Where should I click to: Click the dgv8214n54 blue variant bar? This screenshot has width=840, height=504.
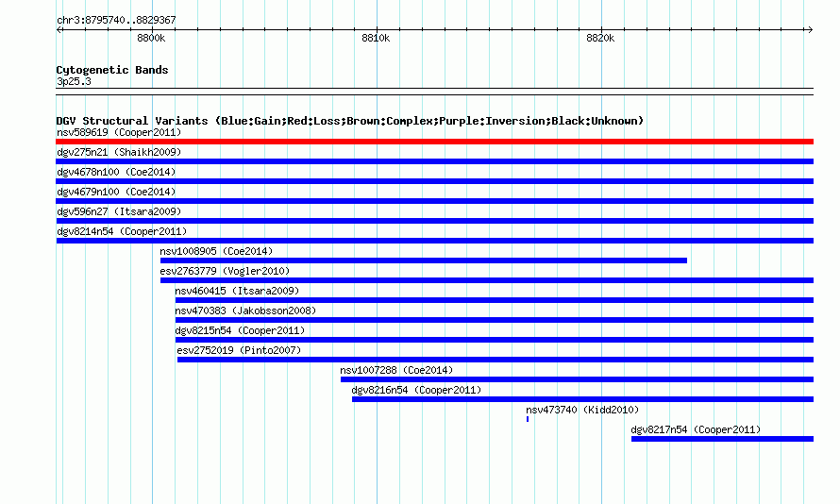coord(434,241)
